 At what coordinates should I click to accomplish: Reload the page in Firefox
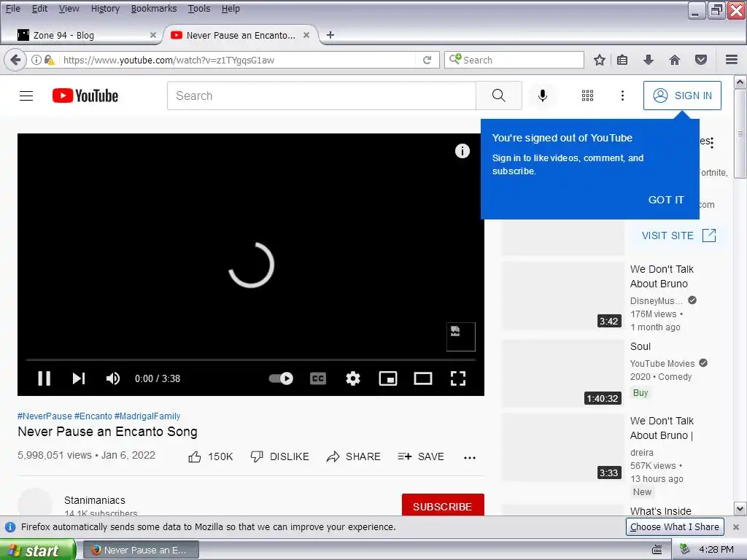[427, 60]
